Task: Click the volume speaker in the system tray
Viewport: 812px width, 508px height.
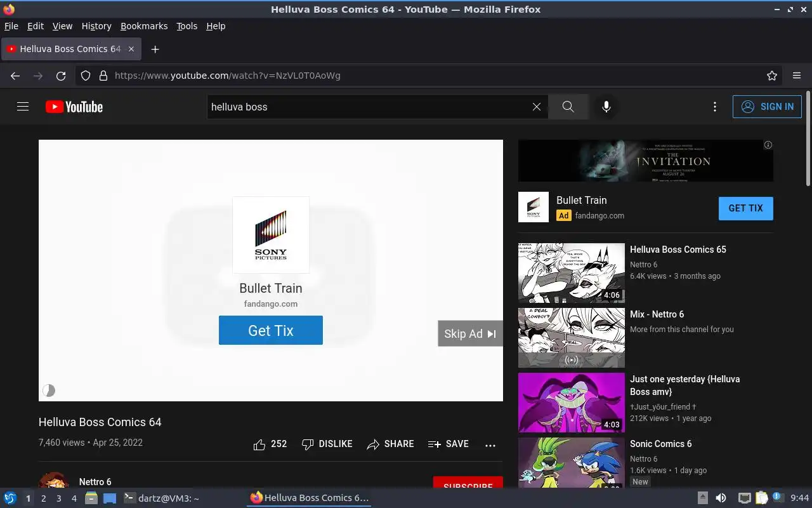Action: point(721,498)
